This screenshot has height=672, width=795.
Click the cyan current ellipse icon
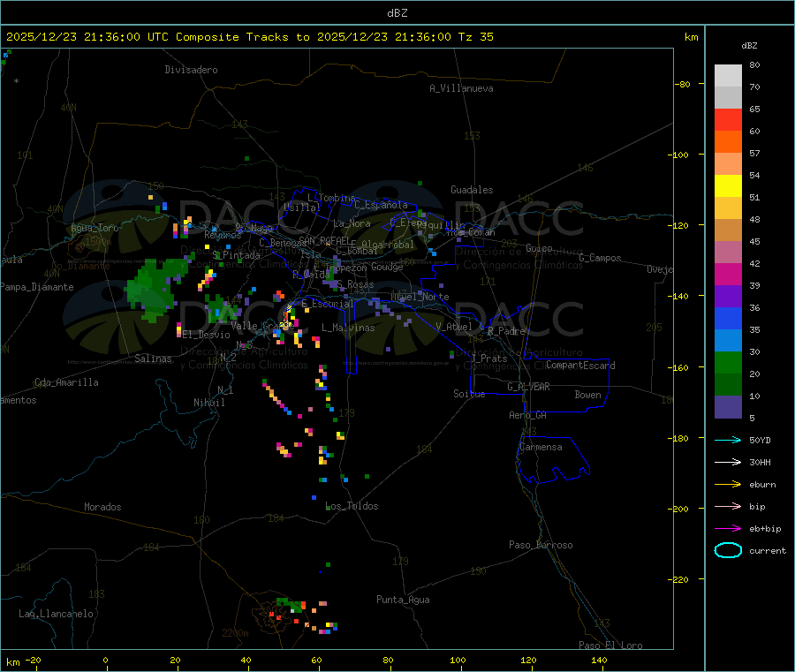pos(728,550)
